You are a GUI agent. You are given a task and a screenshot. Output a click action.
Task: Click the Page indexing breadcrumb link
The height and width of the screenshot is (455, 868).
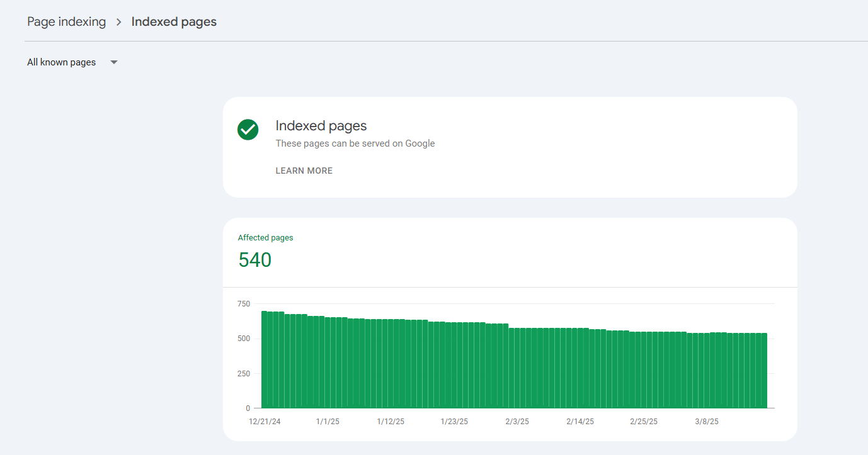click(66, 22)
